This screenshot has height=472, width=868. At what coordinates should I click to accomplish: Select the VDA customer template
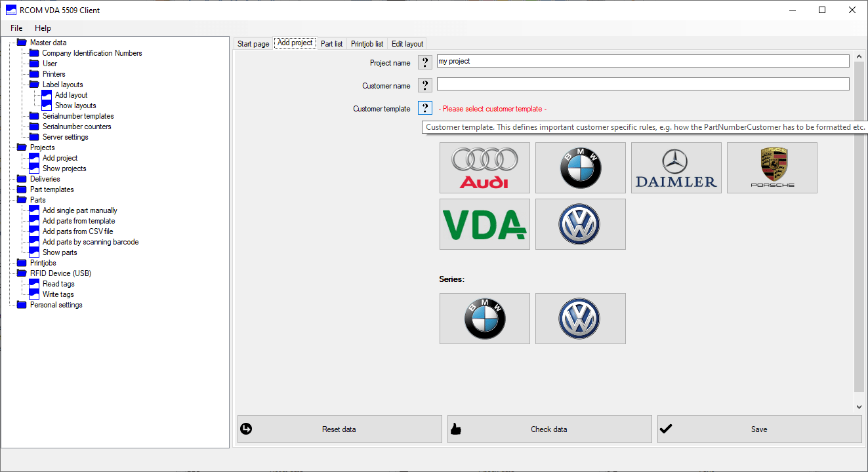click(485, 224)
